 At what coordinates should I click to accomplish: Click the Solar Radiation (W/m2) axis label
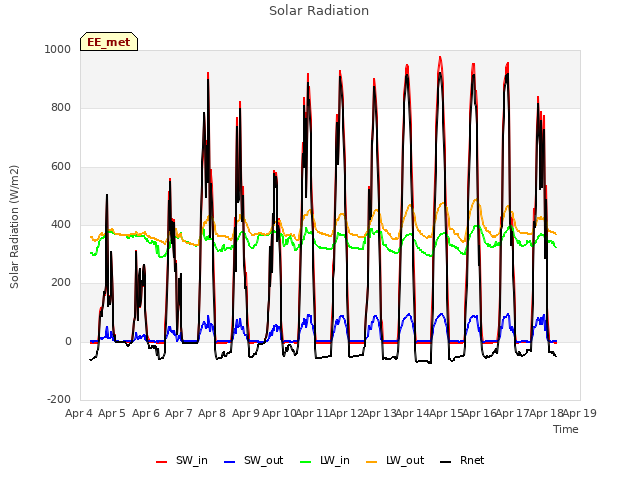point(14,227)
